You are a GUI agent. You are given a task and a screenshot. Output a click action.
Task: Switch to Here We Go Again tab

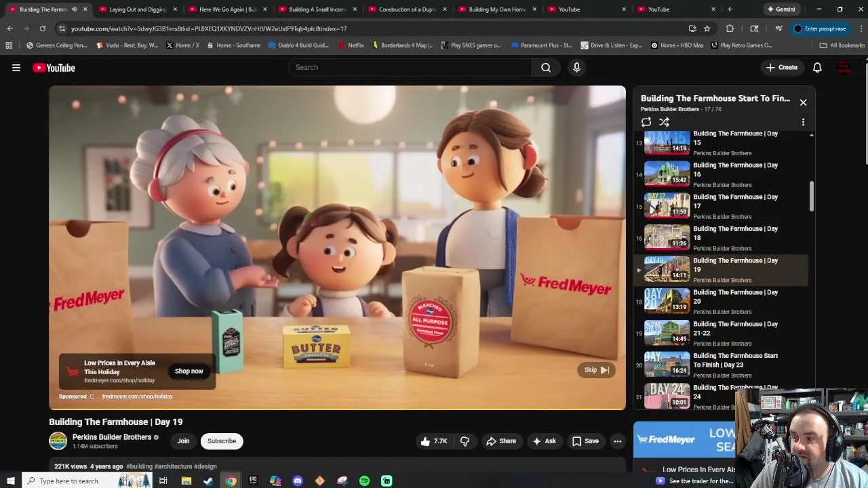(x=228, y=9)
